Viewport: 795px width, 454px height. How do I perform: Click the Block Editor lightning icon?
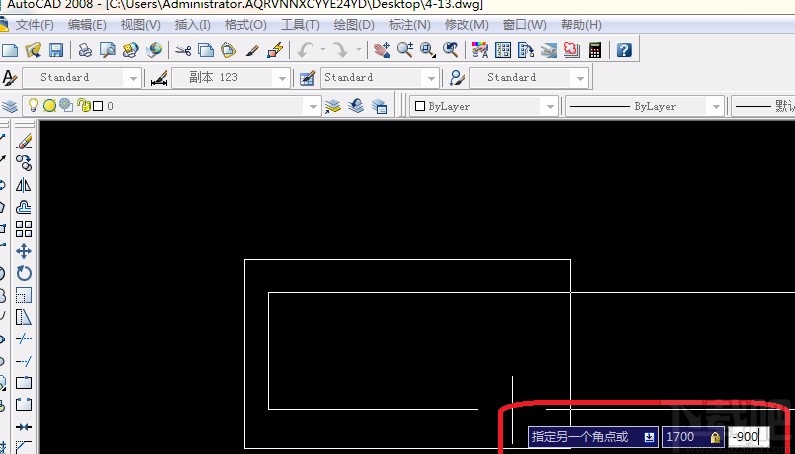click(275, 50)
